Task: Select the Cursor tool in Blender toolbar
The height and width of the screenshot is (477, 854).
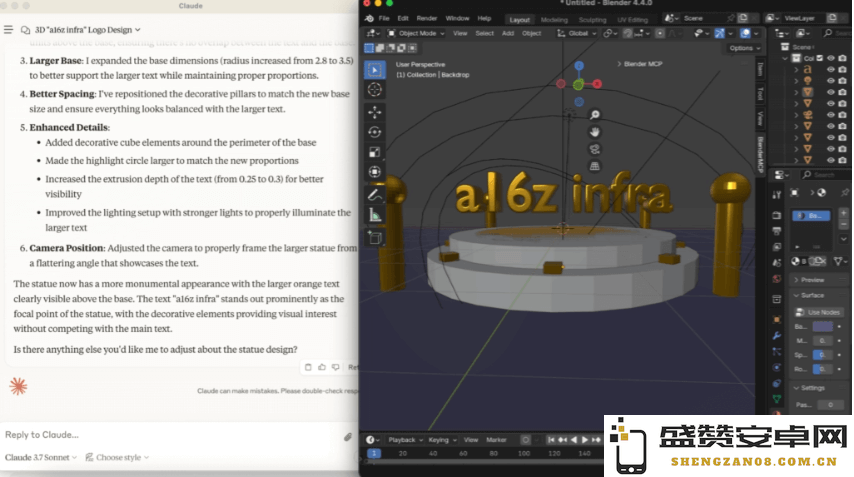Action: point(375,89)
